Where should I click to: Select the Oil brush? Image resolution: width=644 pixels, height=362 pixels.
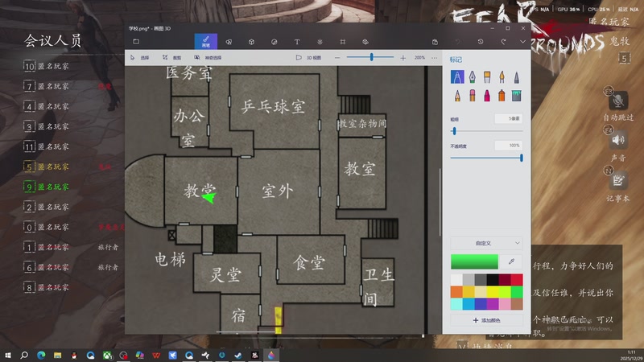[487, 76]
